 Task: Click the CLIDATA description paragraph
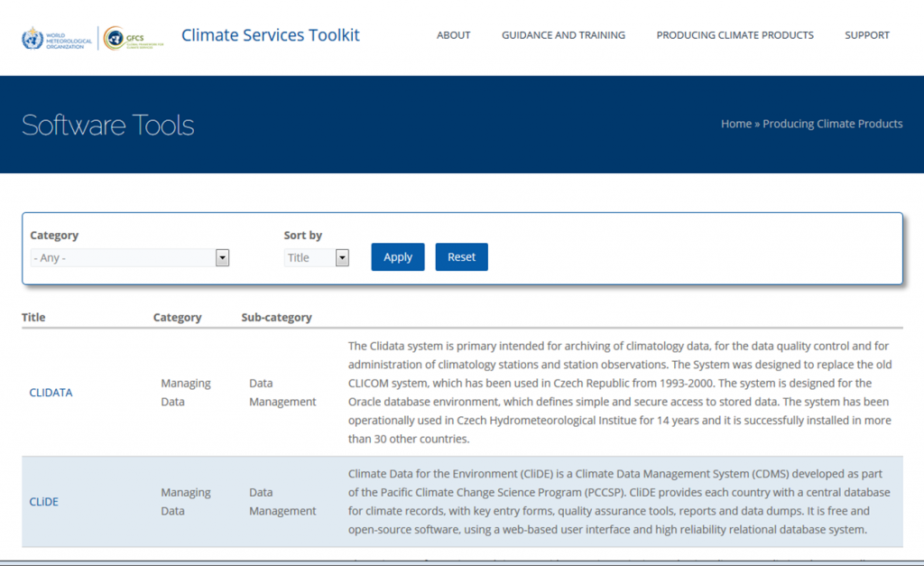pyautogui.click(x=620, y=392)
